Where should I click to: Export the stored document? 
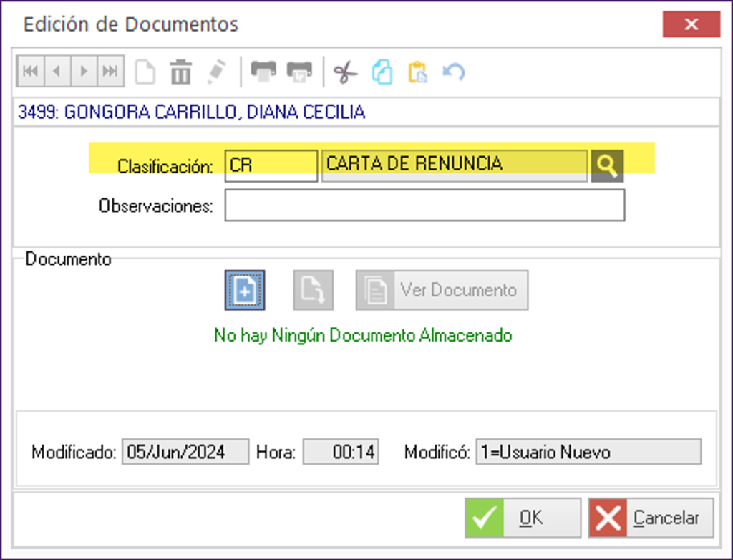click(x=313, y=289)
